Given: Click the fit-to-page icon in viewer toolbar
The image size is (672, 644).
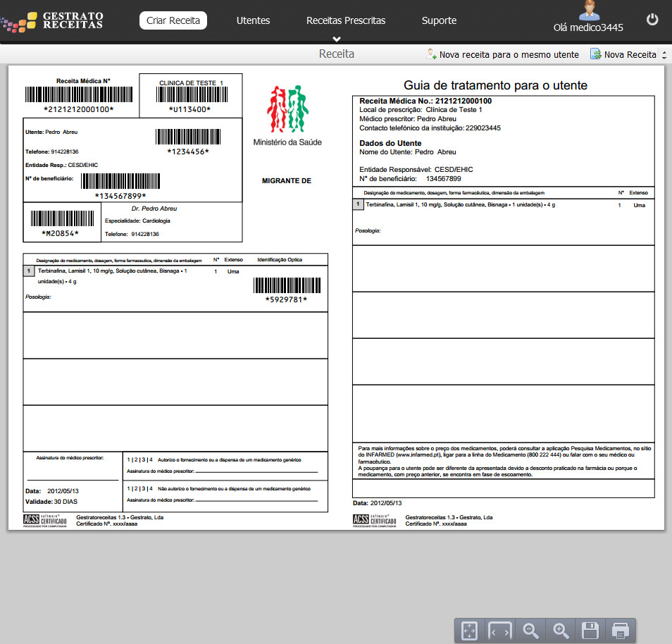Looking at the screenshot, I should (x=470, y=631).
